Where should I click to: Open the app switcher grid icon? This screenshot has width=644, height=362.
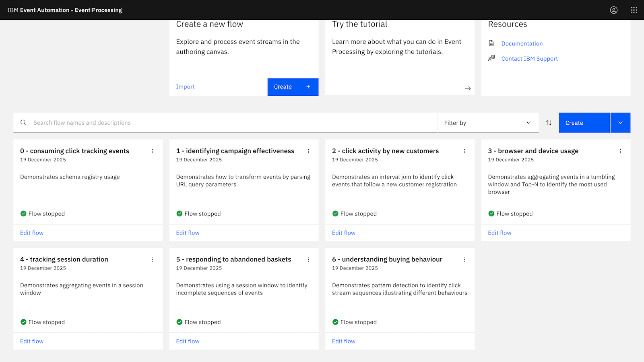pos(634,10)
